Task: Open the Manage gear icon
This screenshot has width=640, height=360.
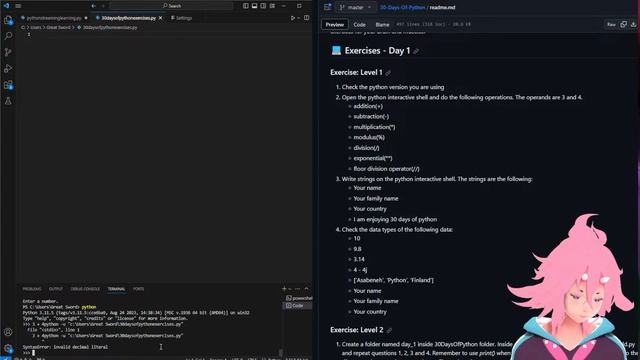Action: click(8, 348)
